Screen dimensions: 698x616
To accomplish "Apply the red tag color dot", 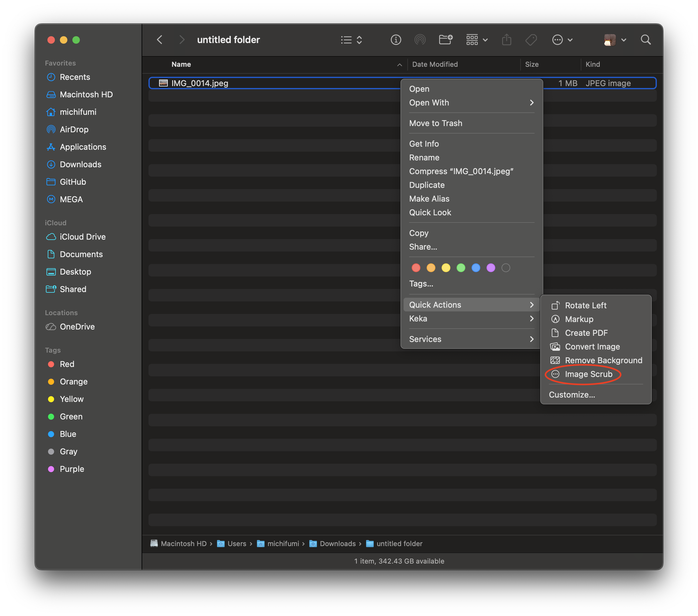I will 416,268.
